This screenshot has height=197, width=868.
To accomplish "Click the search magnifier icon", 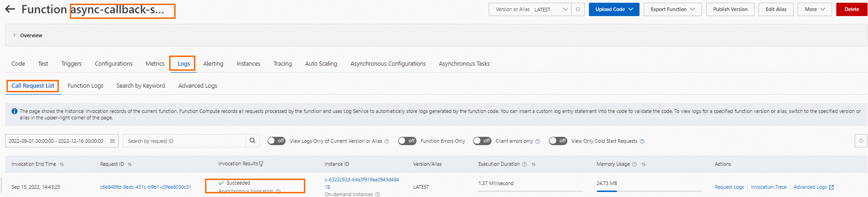I will 252,141.
